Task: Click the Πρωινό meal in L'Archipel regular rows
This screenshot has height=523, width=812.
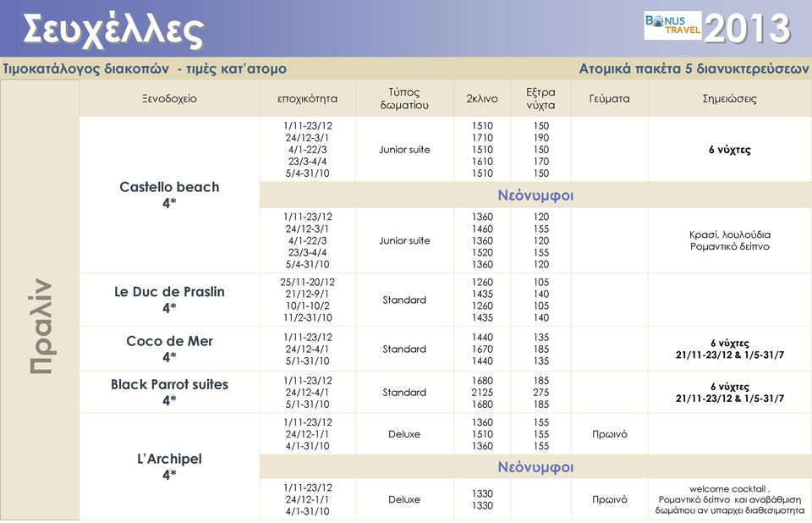Action: click(x=610, y=434)
